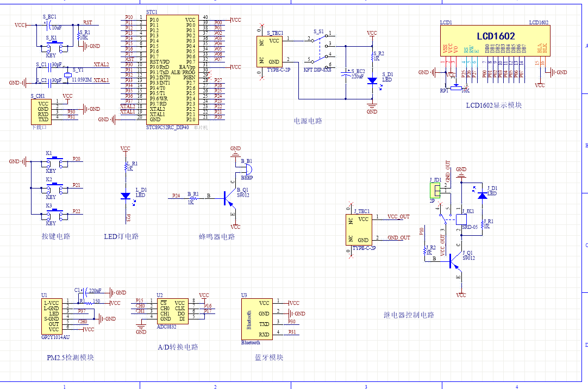The height and width of the screenshot is (389, 588).
Task: Click the S_CH1 download port header
Action: click(41, 112)
